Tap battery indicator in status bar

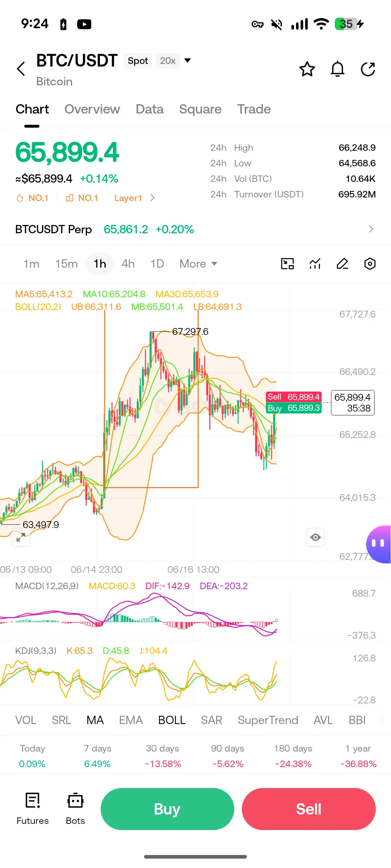pos(349,24)
